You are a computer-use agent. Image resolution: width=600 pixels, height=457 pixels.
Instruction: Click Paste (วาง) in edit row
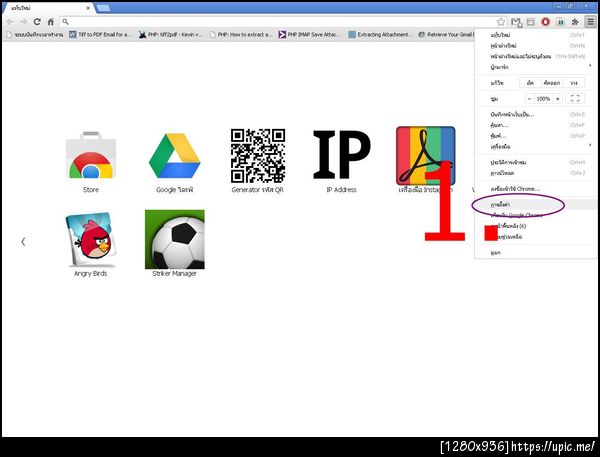pyautogui.click(x=574, y=83)
